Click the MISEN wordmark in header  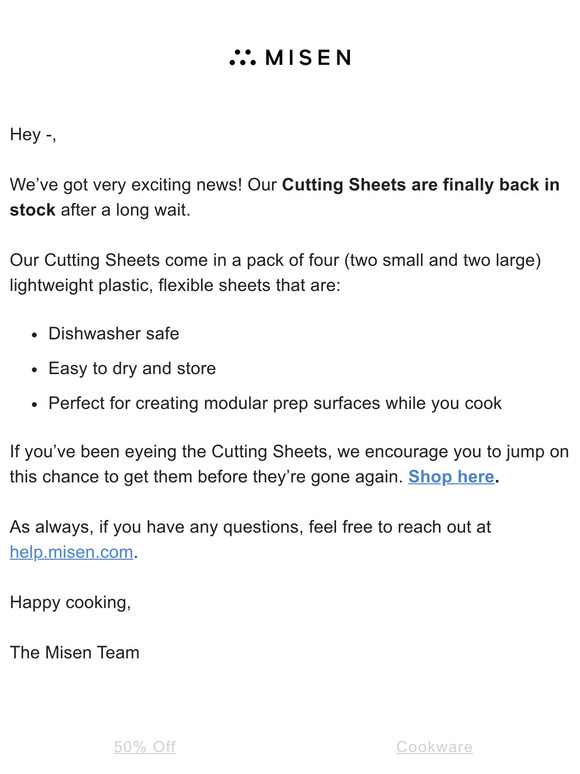tap(309, 58)
